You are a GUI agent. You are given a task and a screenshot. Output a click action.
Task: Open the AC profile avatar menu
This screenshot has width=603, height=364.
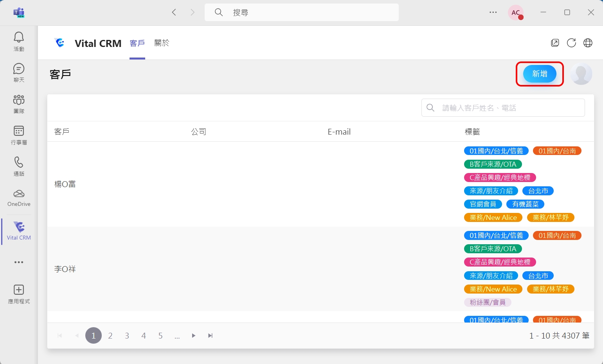[515, 13]
